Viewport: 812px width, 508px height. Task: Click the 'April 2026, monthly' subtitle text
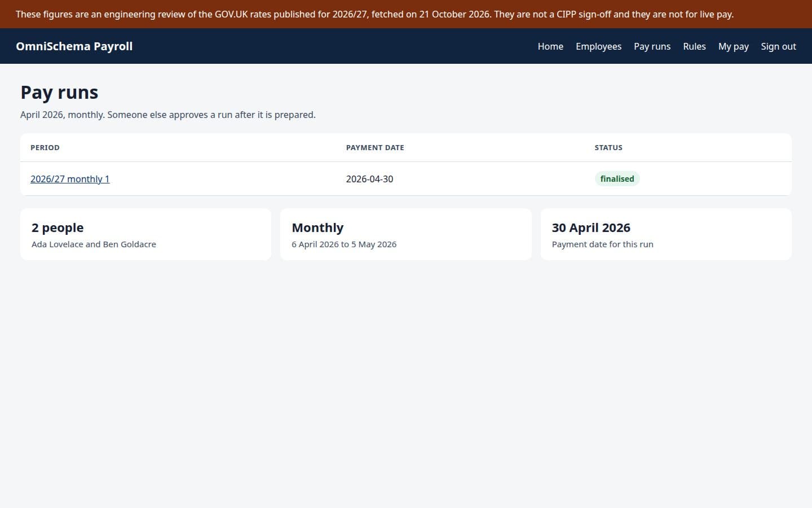click(x=168, y=115)
